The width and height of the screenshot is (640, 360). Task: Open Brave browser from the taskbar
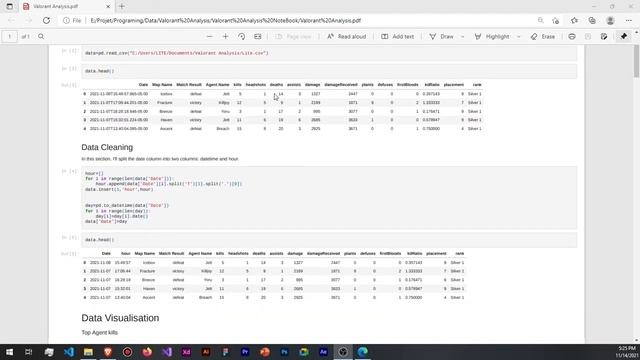pos(108,352)
